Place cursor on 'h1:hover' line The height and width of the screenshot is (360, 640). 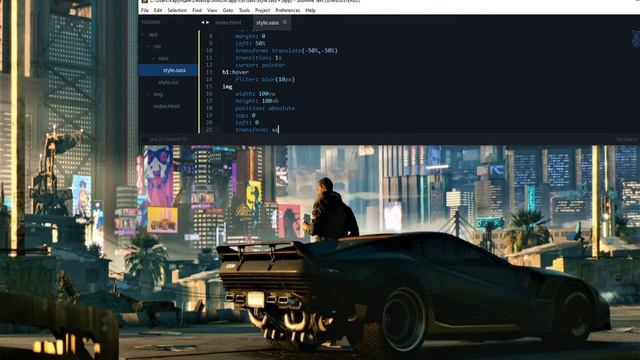point(236,72)
